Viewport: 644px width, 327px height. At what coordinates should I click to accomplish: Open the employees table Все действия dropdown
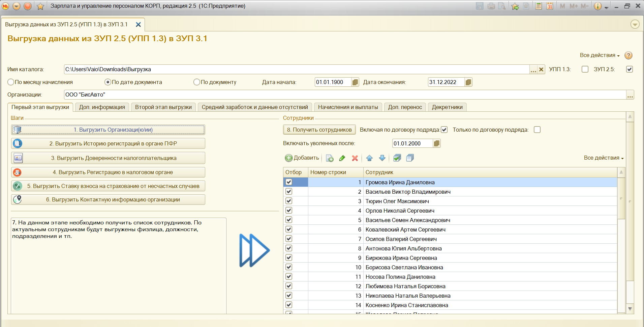(604, 158)
